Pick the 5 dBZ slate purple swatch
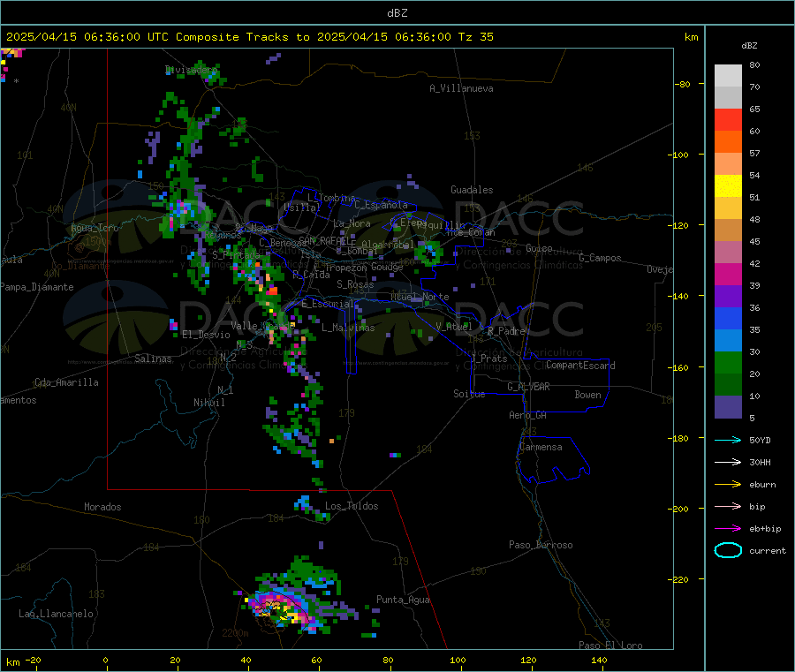The width and height of the screenshot is (795, 672). 728,407
